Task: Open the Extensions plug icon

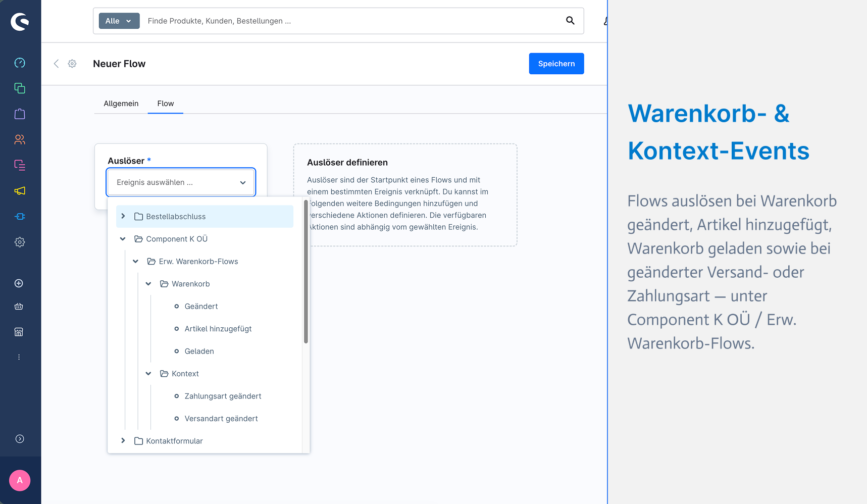Action: (x=20, y=216)
